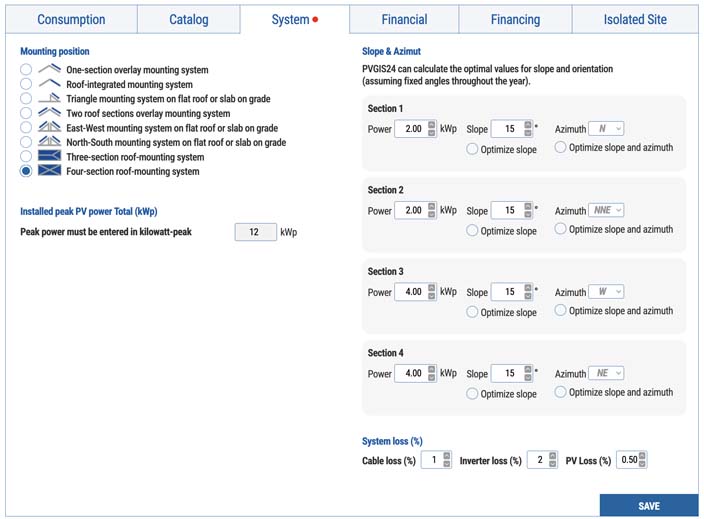Viewport: 704px width, 519px height.
Task: Click the one-section overlay mounting system icon
Action: tap(49, 70)
